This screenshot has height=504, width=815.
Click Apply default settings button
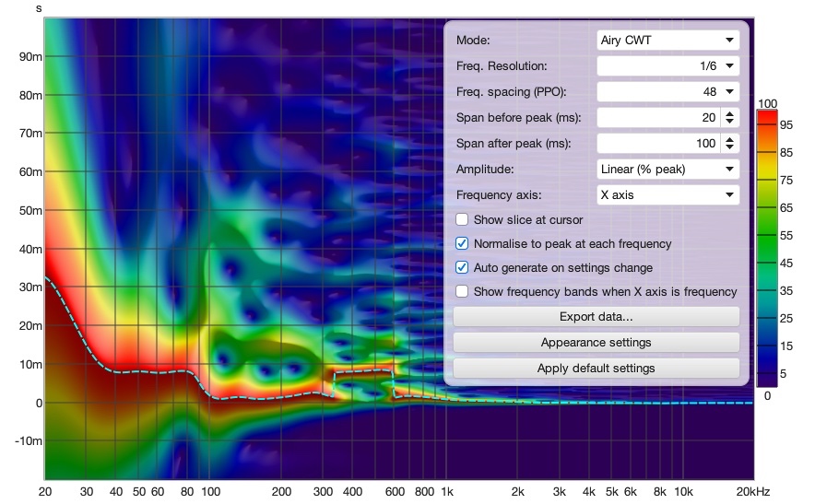[x=596, y=369]
